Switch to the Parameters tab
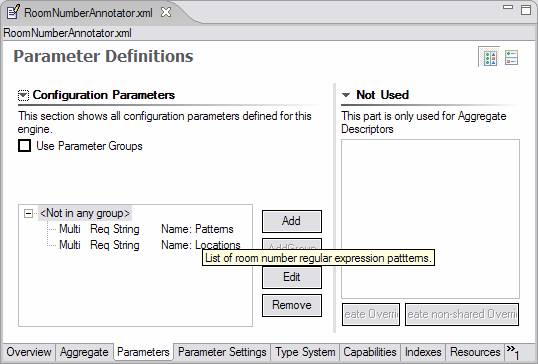 pyautogui.click(x=143, y=352)
